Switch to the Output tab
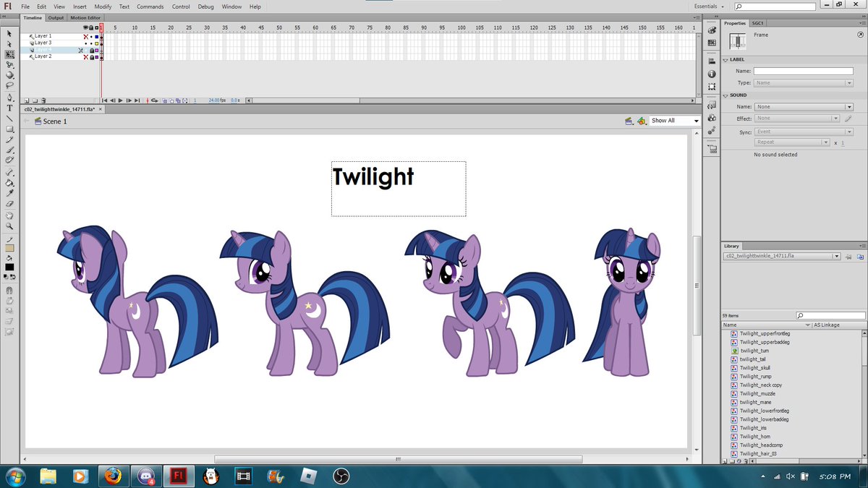This screenshot has width=868, height=488. point(56,18)
